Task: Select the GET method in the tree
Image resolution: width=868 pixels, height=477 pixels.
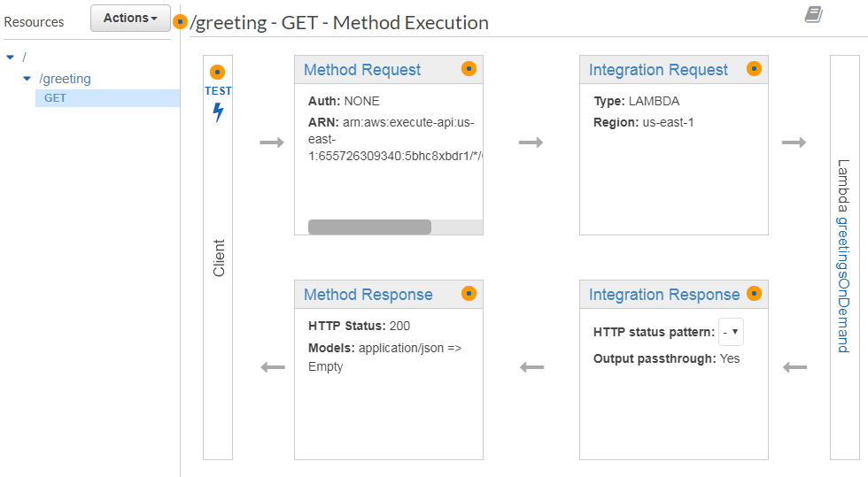Action: click(x=55, y=98)
